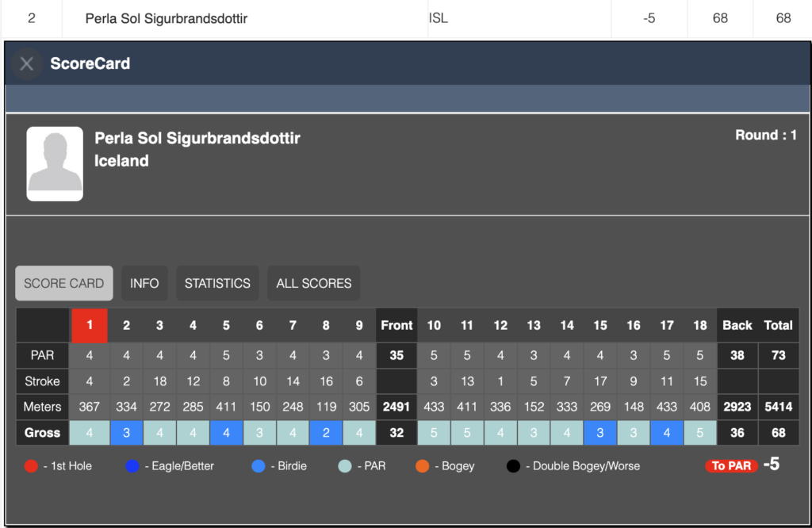The height and width of the screenshot is (528, 812).
Task: Click the red To PAR badge
Action: click(x=730, y=466)
